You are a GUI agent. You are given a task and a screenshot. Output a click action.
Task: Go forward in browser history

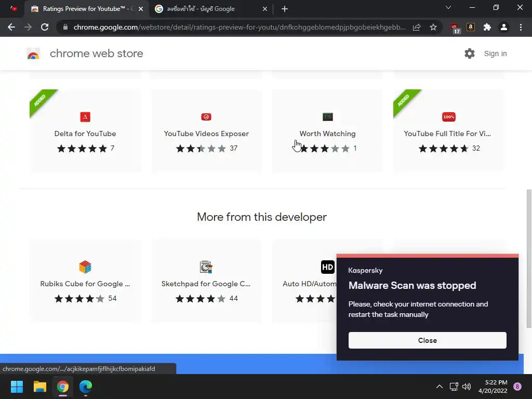[28, 27]
